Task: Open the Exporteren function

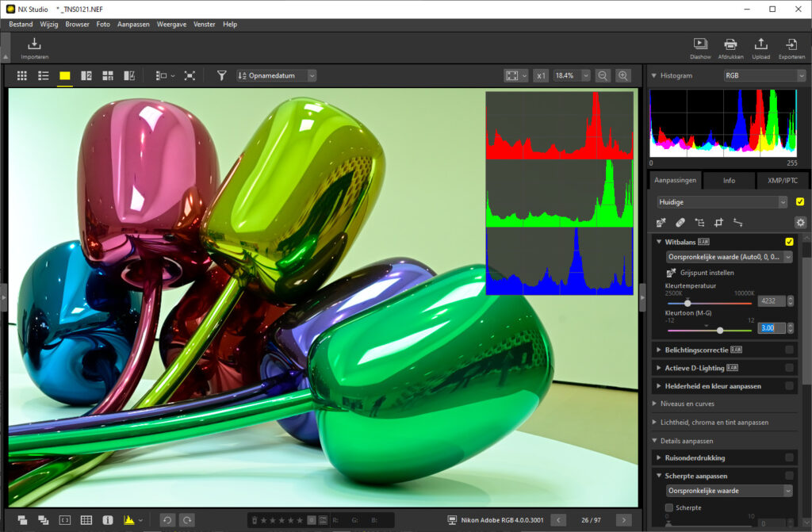Action: [791, 44]
